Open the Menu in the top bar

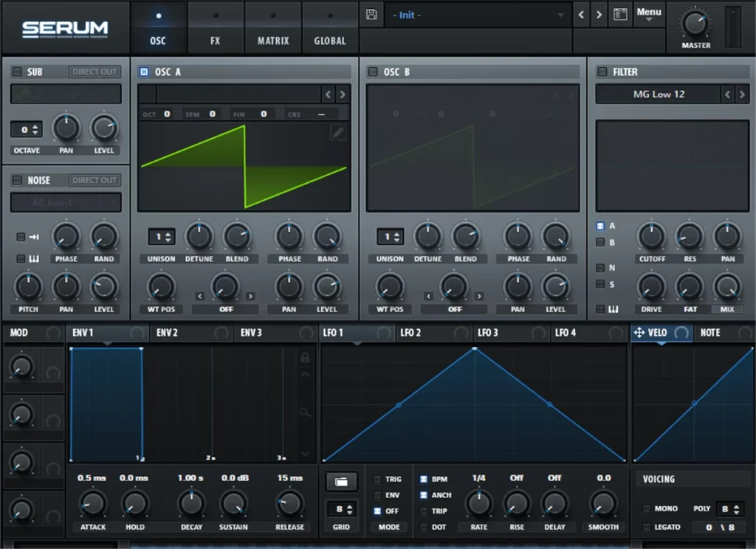coord(649,13)
